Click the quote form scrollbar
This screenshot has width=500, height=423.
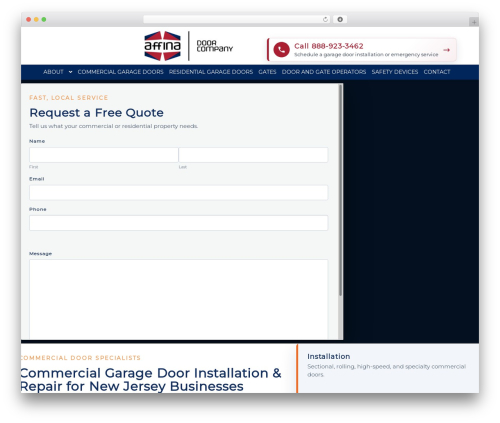click(340, 190)
